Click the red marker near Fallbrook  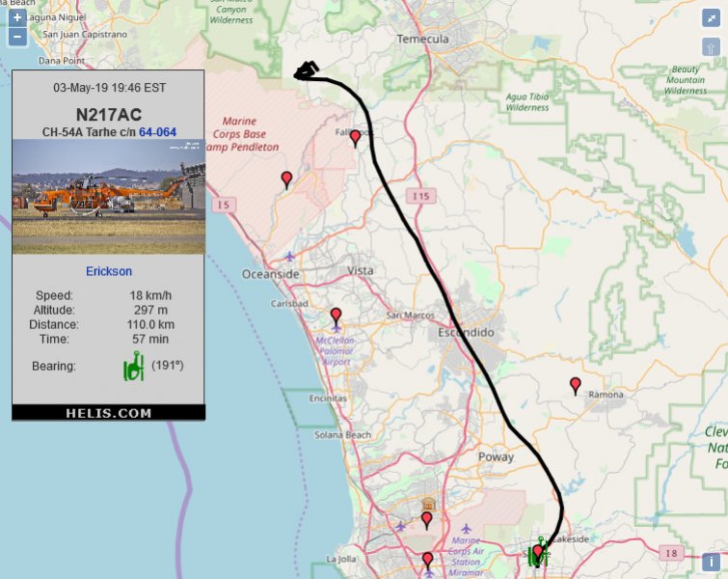tap(355, 138)
